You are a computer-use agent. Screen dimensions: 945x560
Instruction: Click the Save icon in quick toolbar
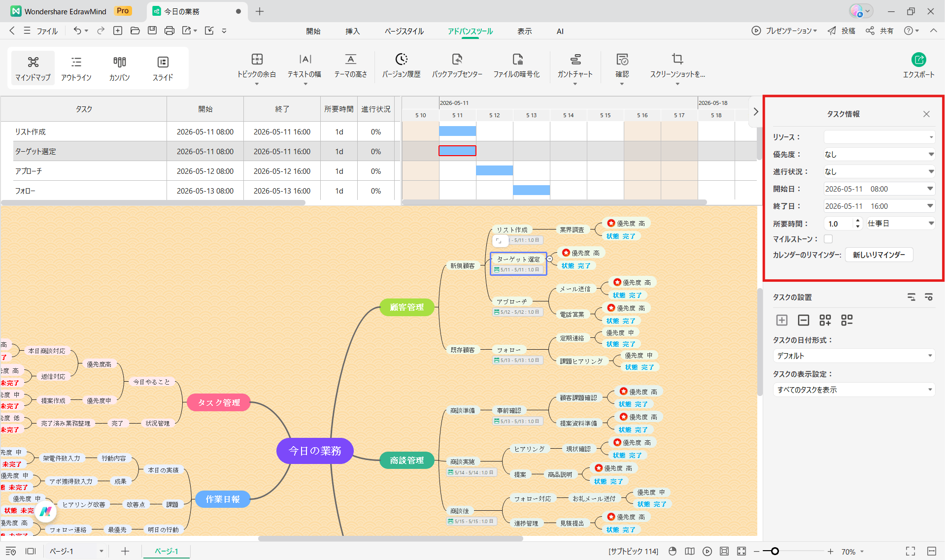[152, 31]
